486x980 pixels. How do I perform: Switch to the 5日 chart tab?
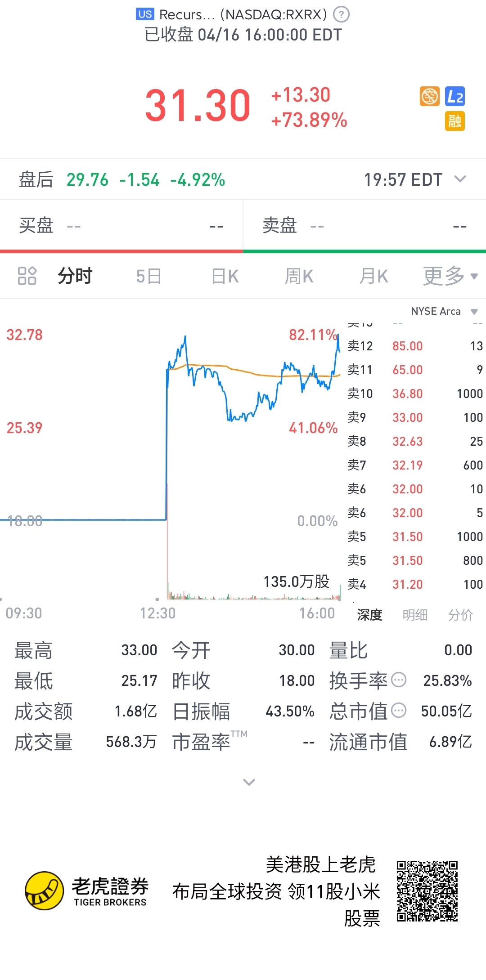pyautogui.click(x=149, y=276)
